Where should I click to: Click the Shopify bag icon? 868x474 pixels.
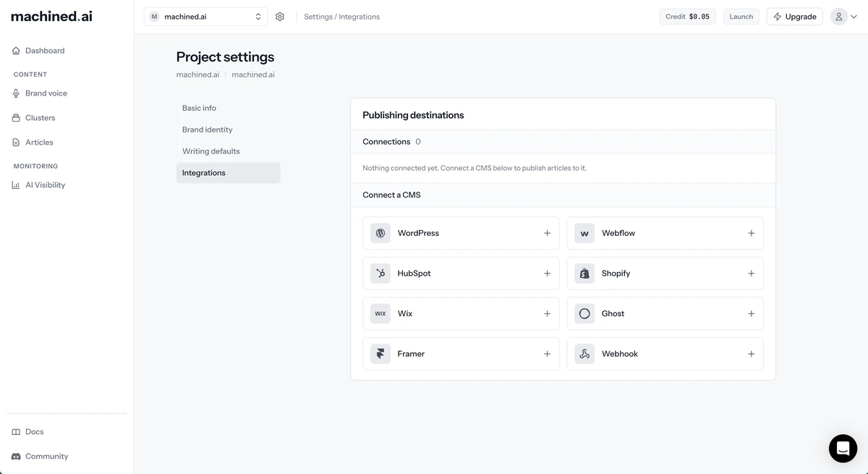click(x=584, y=274)
